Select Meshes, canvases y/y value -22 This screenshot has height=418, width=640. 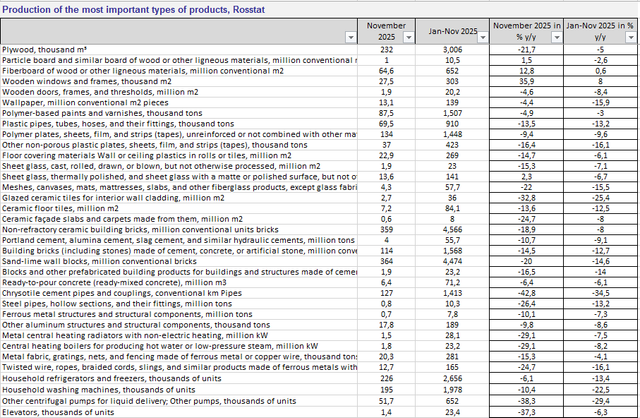click(x=527, y=187)
